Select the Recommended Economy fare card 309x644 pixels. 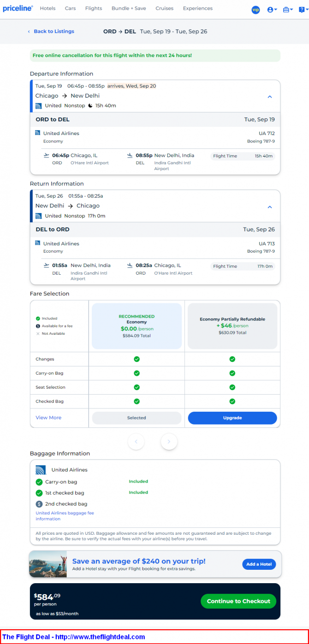point(137,325)
